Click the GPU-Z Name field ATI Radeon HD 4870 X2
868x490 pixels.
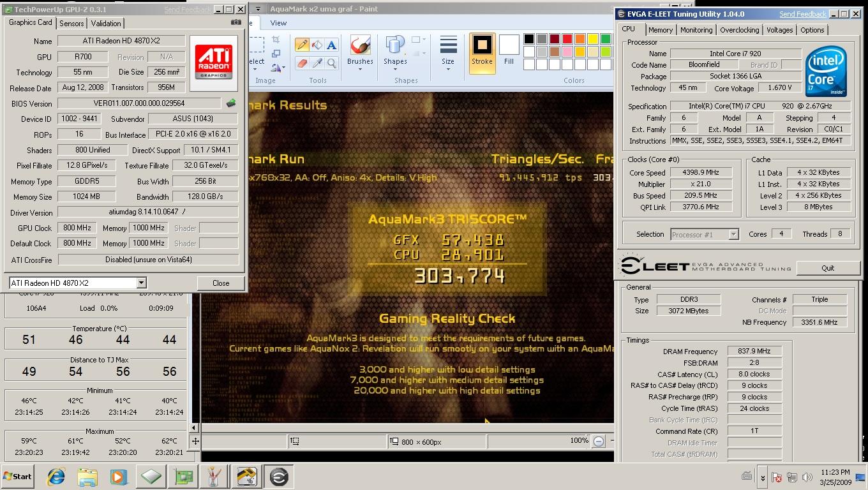point(121,41)
